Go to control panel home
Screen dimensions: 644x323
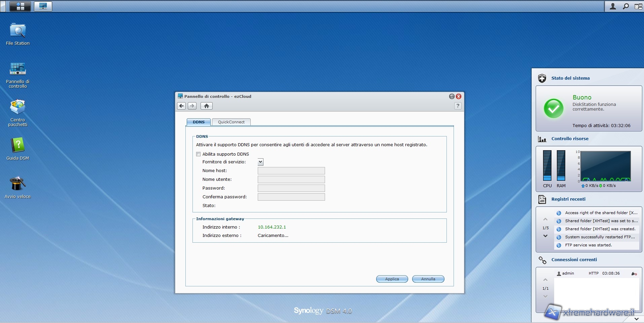click(207, 106)
